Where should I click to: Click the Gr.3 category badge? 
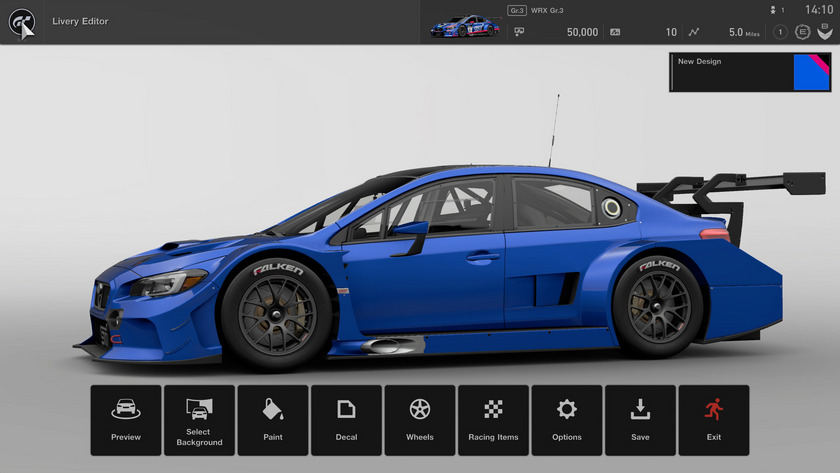517,11
